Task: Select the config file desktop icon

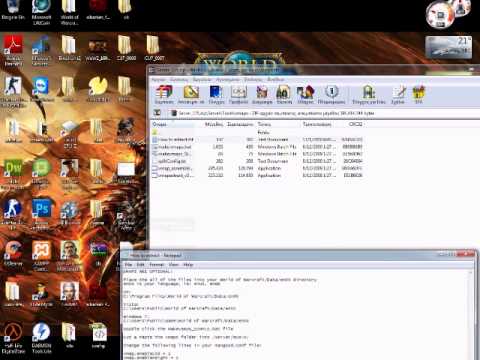Action: click(x=98, y=335)
